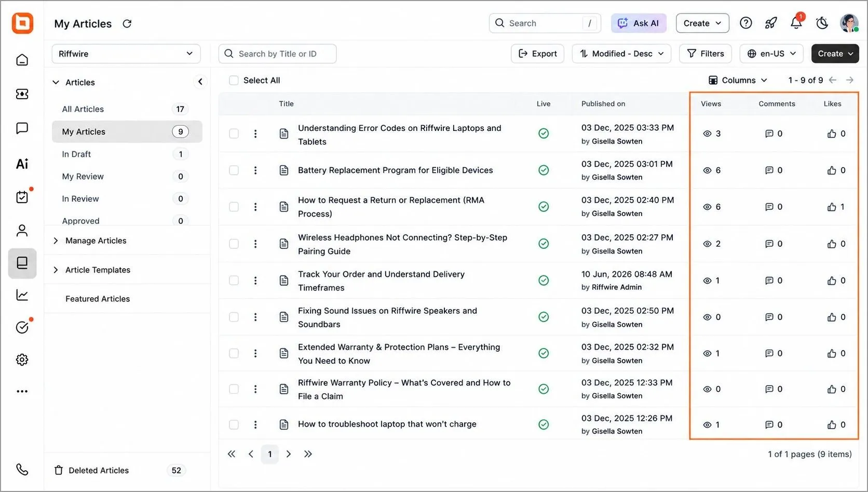Go to next page arrow in top pagination

pos(850,80)
